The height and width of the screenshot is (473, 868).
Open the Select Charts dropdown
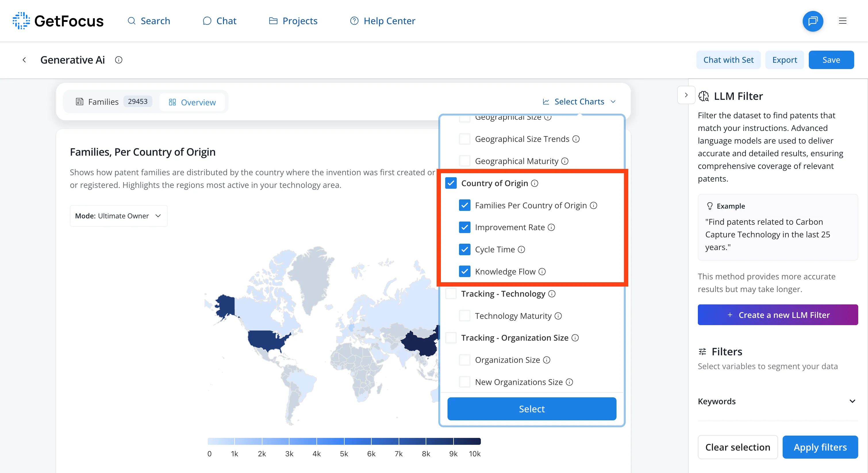579,102
